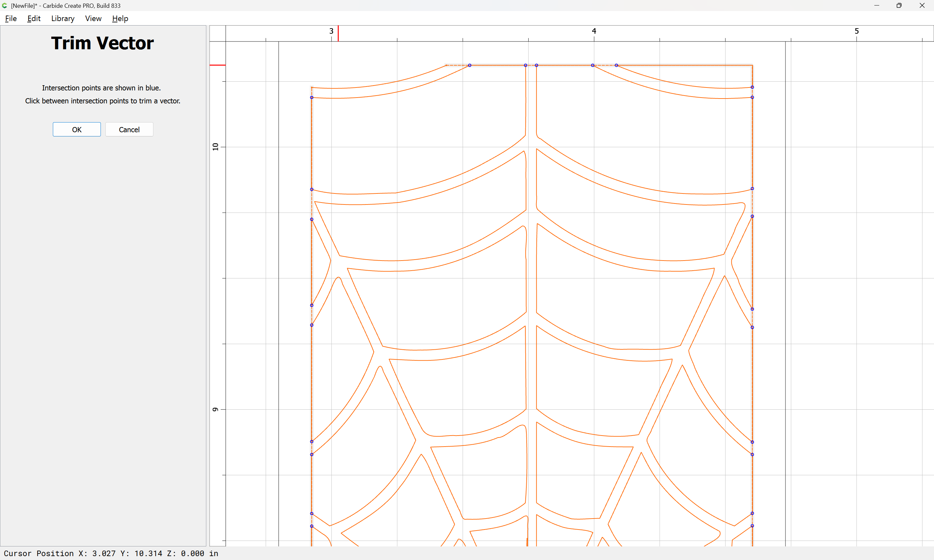This screenshot has width=934, height=560.
Task: Cancel the Trim Vector operation
Action: (129, 129)
